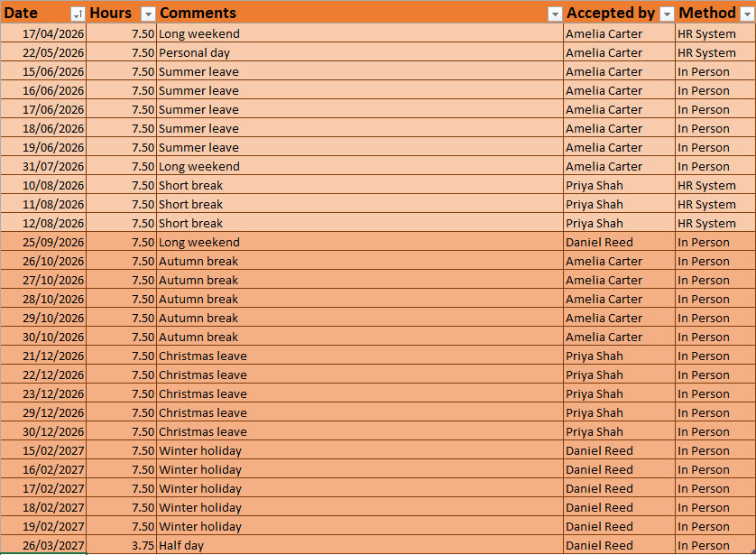
Task: Select the Date header cell
Action: [43, 13]
